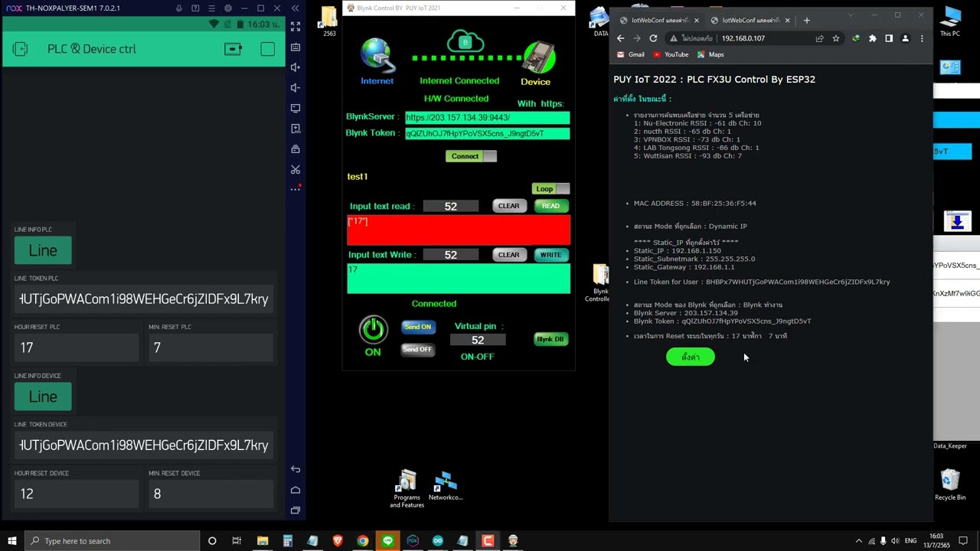This screenshot has width=980, height=551.
Task: Edit the LINE TOKEN PLC field
Action: tap(144, 299)
